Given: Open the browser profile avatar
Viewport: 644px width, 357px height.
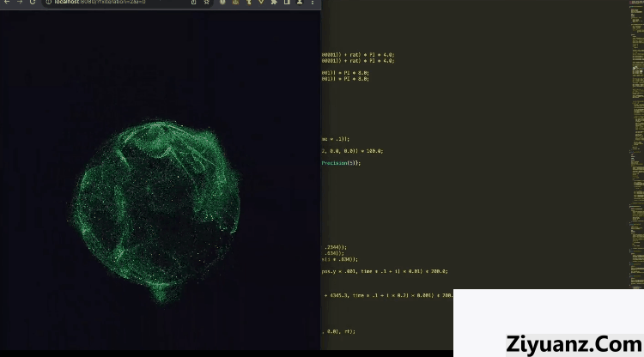Looking at the screenshot, I should (x=298, y=3).
